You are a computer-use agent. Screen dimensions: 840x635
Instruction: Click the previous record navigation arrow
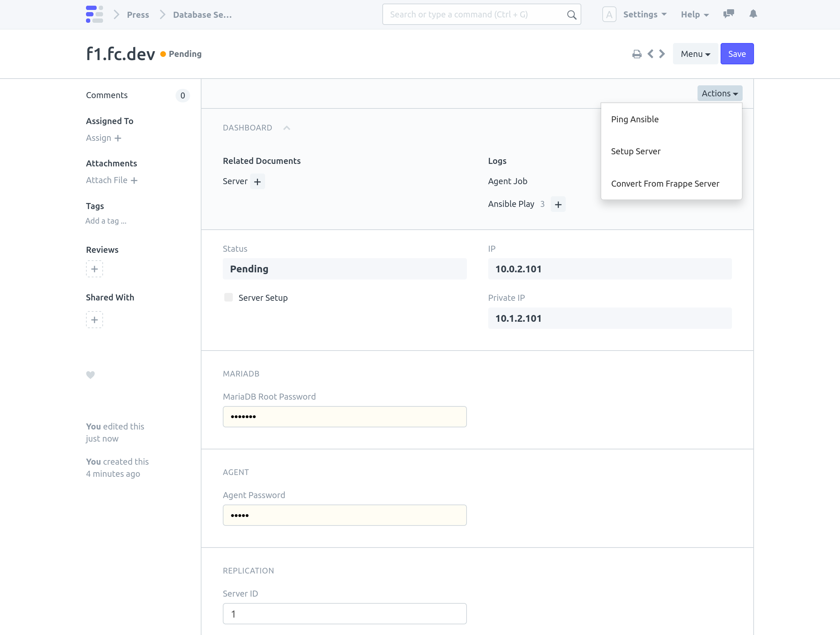(651, 54)
